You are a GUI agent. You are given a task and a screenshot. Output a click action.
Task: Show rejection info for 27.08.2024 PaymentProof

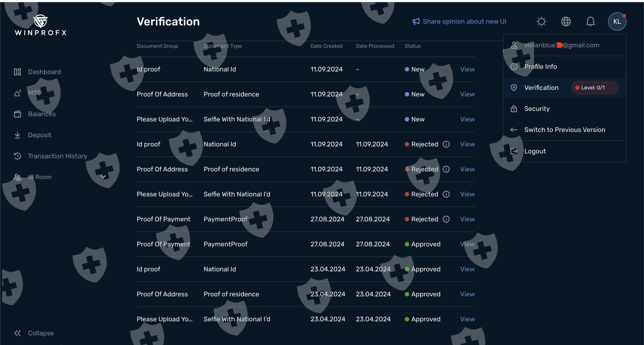[x=446, y=219]
